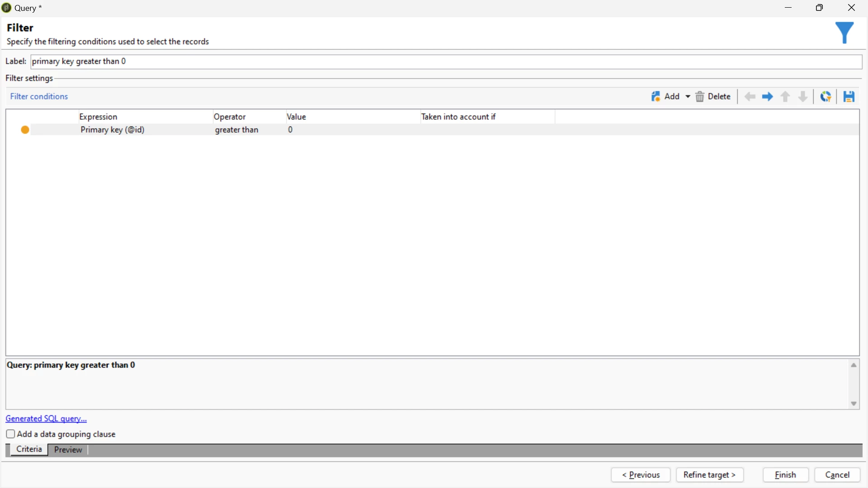Click the move up arrow icon
868x488 pixels.
click(785, 97)
